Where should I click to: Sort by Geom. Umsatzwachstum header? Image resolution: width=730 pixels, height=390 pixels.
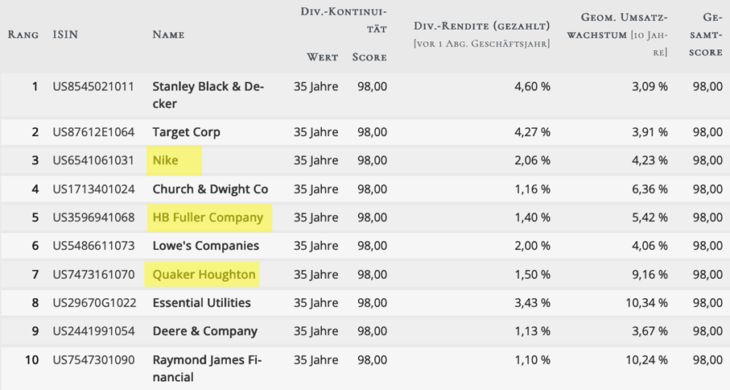(617, 34)
